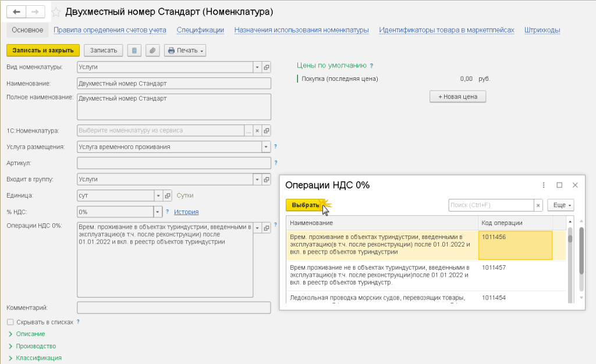Image resolution: width=596 pixels, height=364 pixels.
Task: Expand the Описание section
Action: click(x=30, y=334)
